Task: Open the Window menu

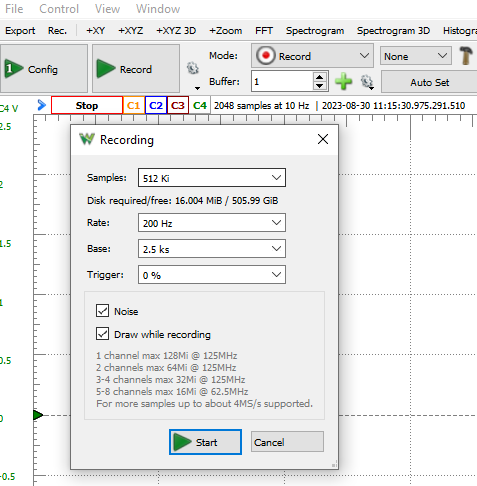Action: tap(158, 9)
